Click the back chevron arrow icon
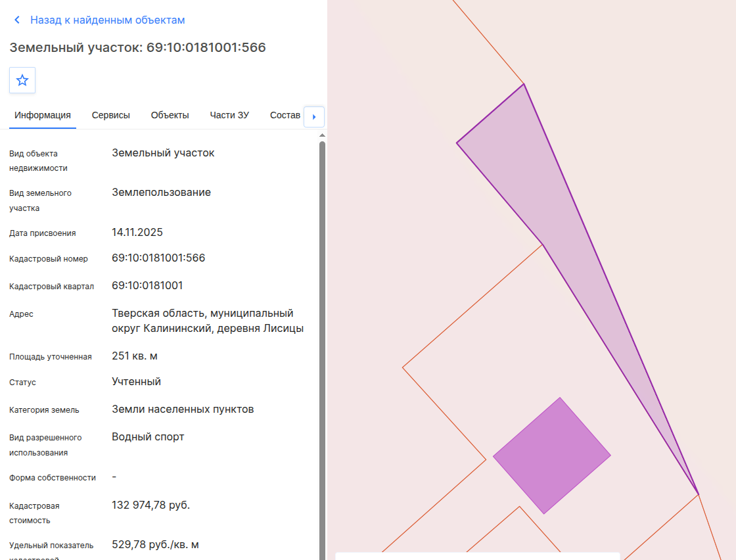The image size is (736, 560). (x=17, y=20)
